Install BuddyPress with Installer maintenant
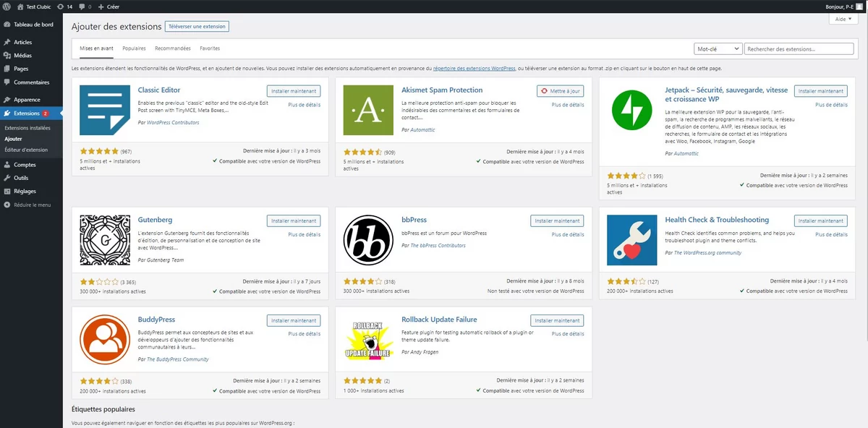 click(x=294, y=320)
